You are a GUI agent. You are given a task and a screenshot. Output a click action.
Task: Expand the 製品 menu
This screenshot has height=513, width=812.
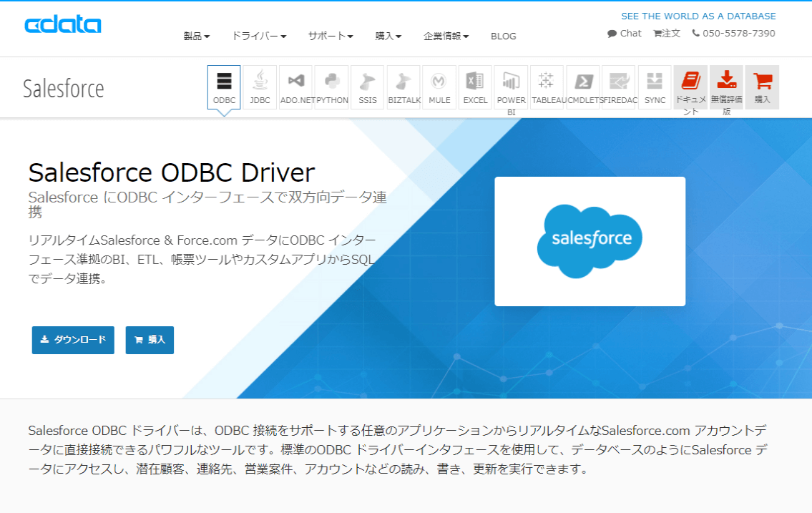[196, 36]
